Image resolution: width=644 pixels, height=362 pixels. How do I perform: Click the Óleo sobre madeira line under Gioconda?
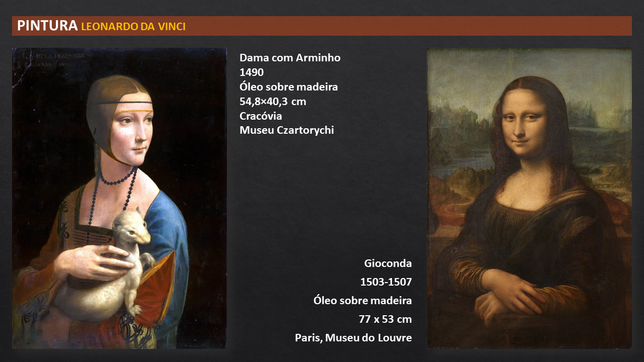(363, 301)
